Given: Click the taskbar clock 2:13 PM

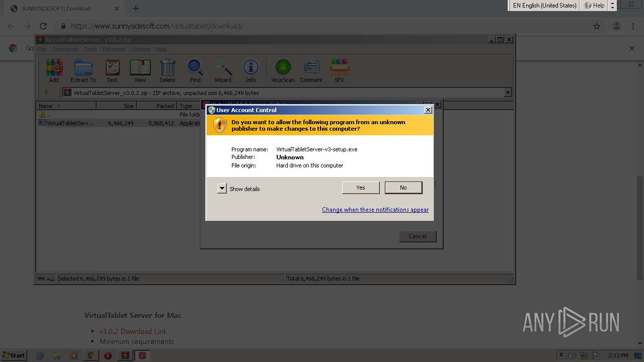Looking at the screenshot, I should (618, 355).
